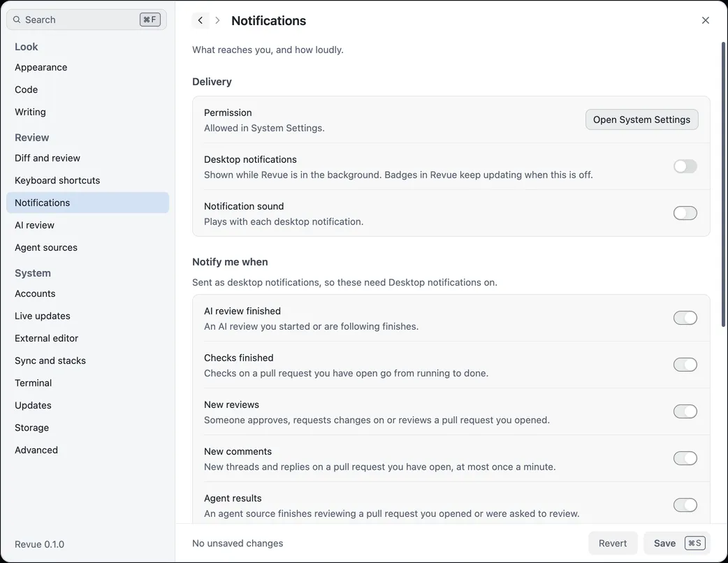The width and height of the screenshot is (728, 563).
Task: Click 'Allowed in System Settings.' text
Action: coord(264,128)
